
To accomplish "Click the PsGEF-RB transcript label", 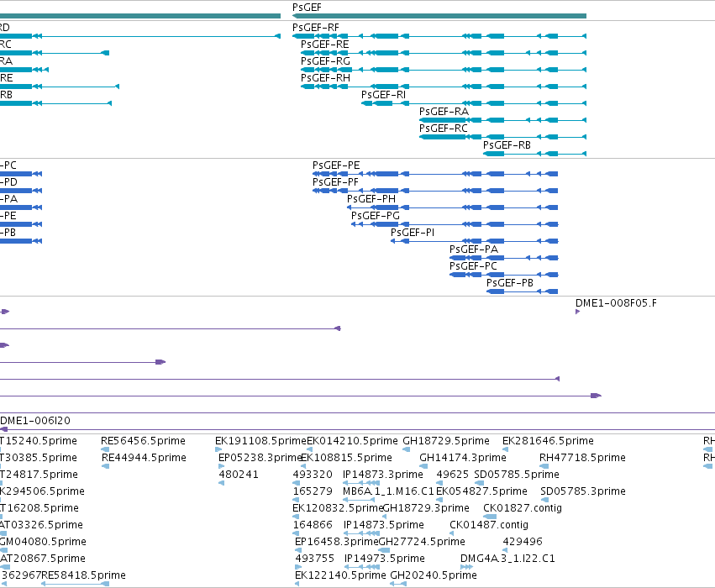I will tap(507, 145).
